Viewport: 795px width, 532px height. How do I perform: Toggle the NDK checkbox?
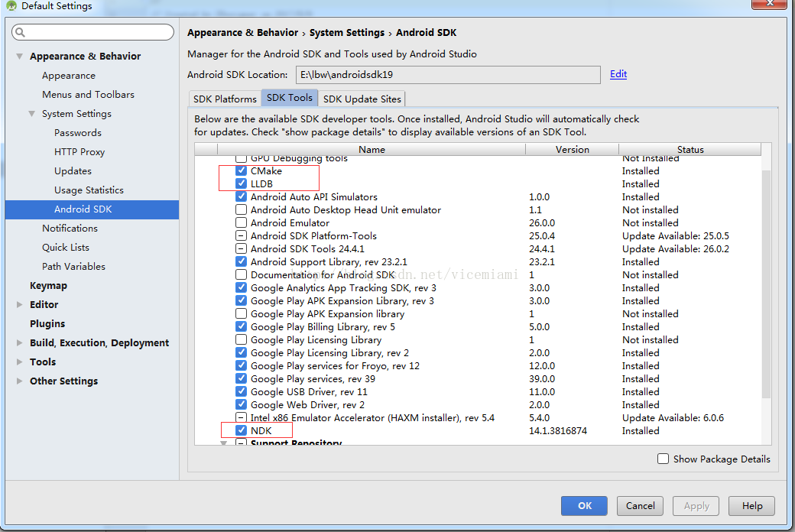242,430
